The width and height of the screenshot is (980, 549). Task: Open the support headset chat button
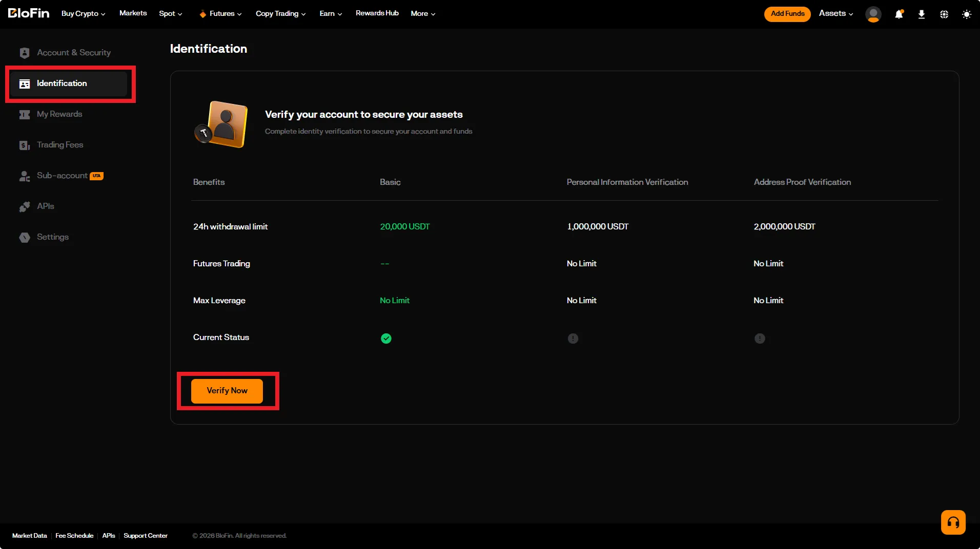point(953,522)
